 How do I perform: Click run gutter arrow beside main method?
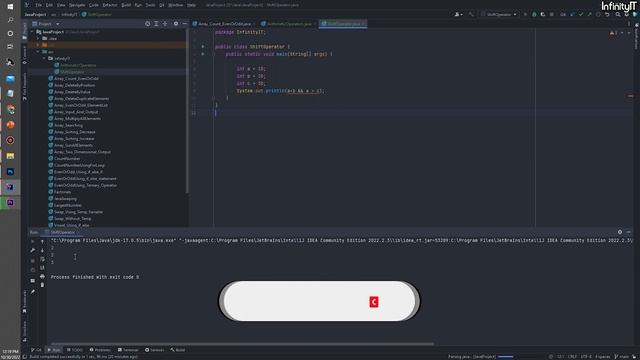203,54
